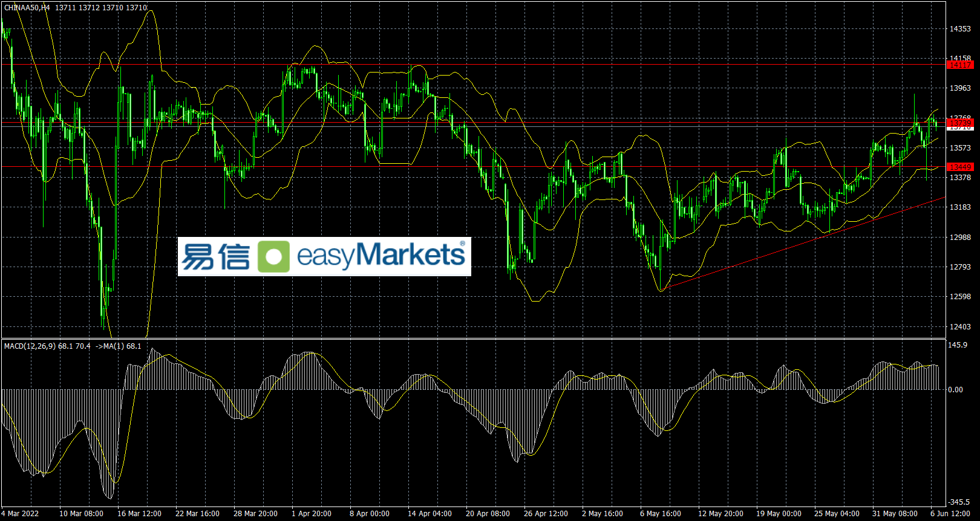Click the 6 Jun 12:00 date label

point(950,514)
